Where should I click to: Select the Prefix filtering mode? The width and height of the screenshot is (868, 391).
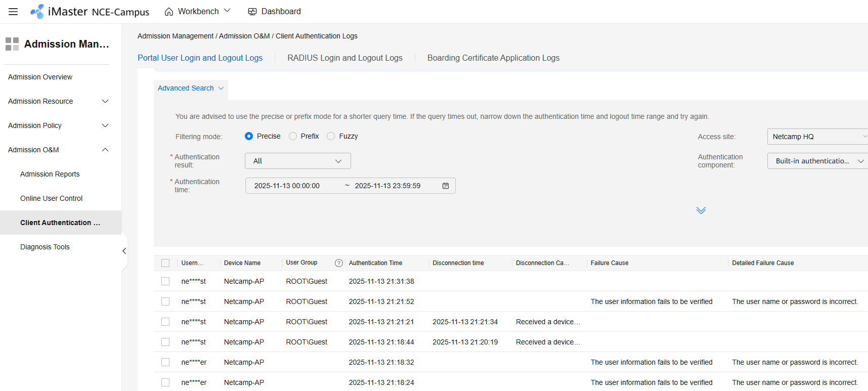(293, 136)
